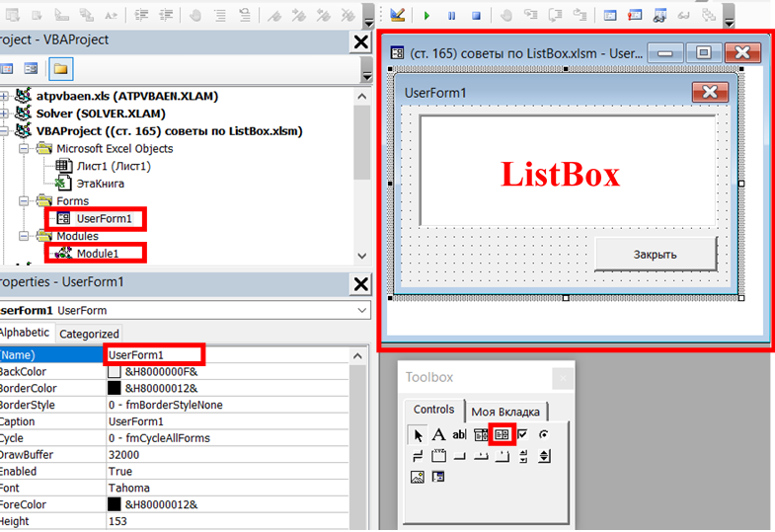Click the ForeColor black swatch
The image size is (775, 532).
[115, 504]
